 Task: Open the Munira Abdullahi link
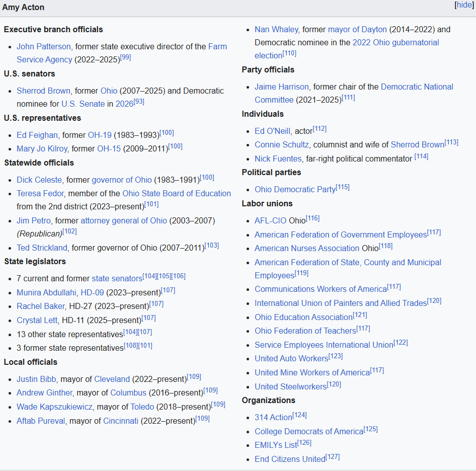(46, 292)
